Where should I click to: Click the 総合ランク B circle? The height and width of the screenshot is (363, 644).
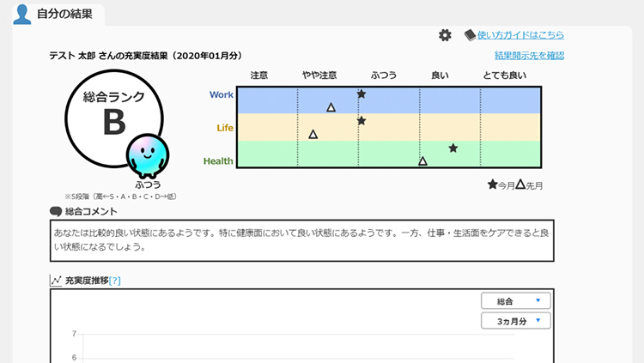[114, 118]
